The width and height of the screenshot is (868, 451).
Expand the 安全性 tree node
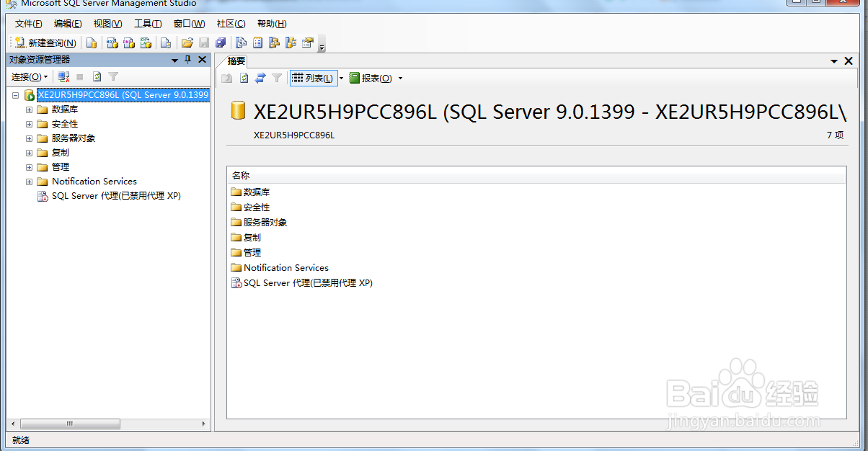pyautogui.click(x=30, y=124)
